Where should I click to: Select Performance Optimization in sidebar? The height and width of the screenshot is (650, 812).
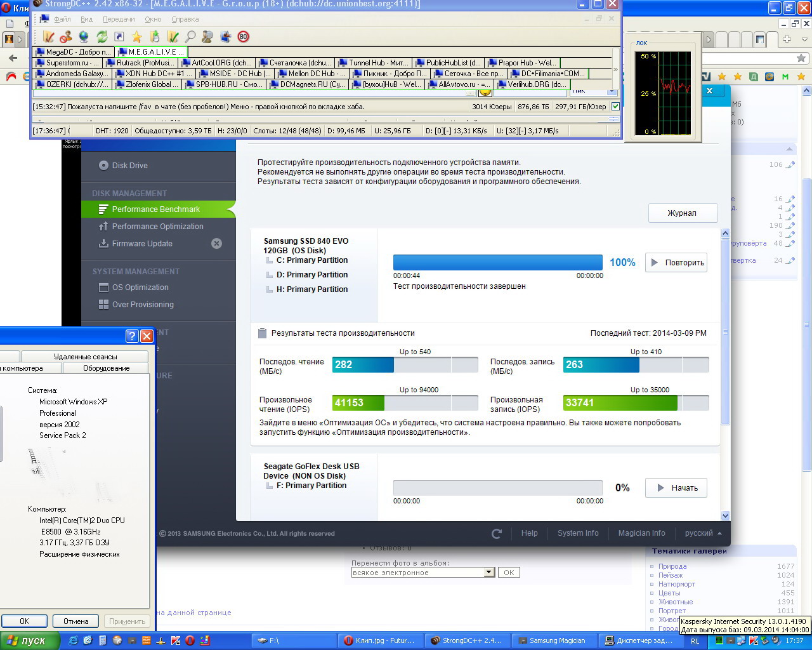coord(157,227)
